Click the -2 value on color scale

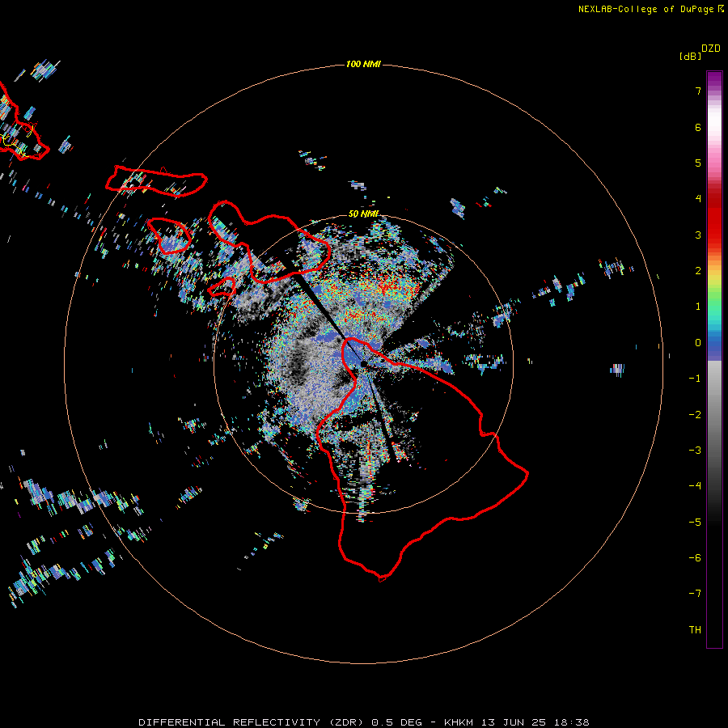pos(695,415)
